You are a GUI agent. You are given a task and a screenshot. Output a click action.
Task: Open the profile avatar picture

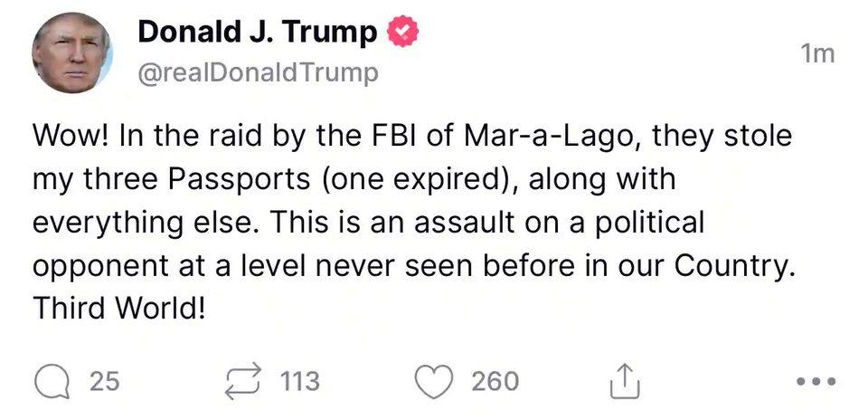click(71, 54)
